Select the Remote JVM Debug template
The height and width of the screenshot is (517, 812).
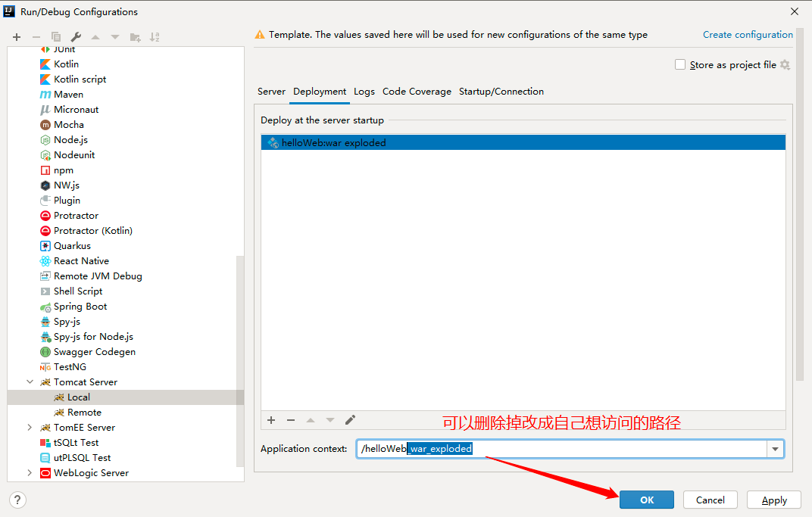coord(98,276)
